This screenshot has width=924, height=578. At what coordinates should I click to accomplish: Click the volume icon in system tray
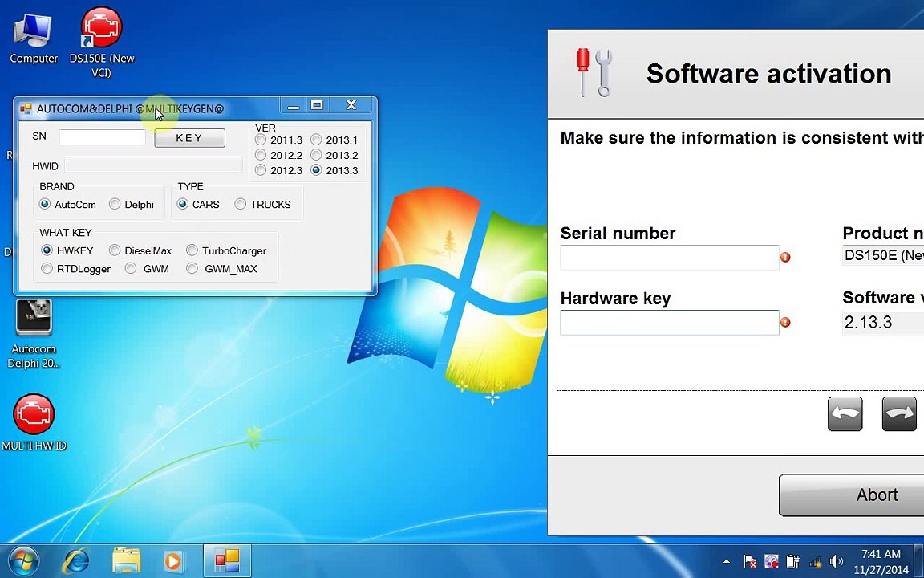pos(836,561)
